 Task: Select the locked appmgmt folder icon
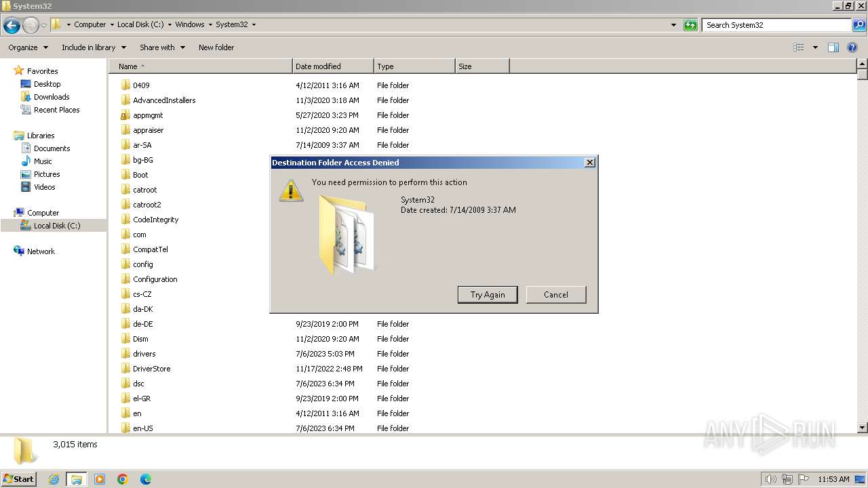(x=125, y=115)
